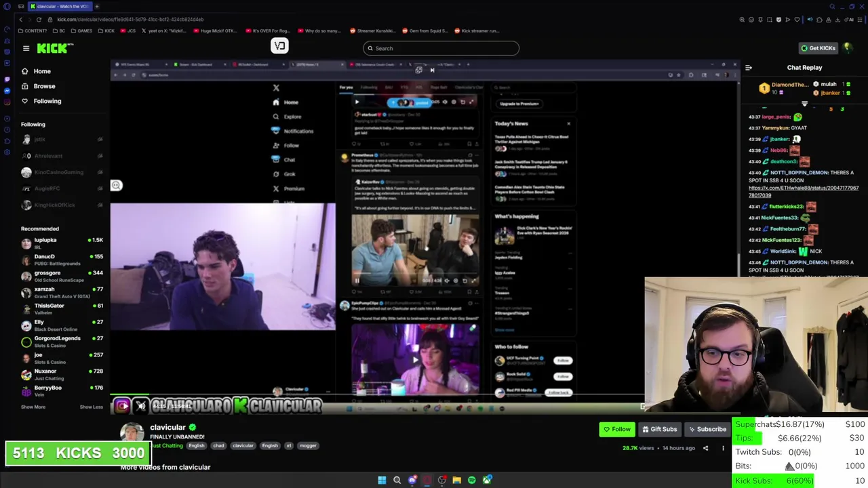Open the Windows Start menu
868x488 pixels.
click(382, 480)
